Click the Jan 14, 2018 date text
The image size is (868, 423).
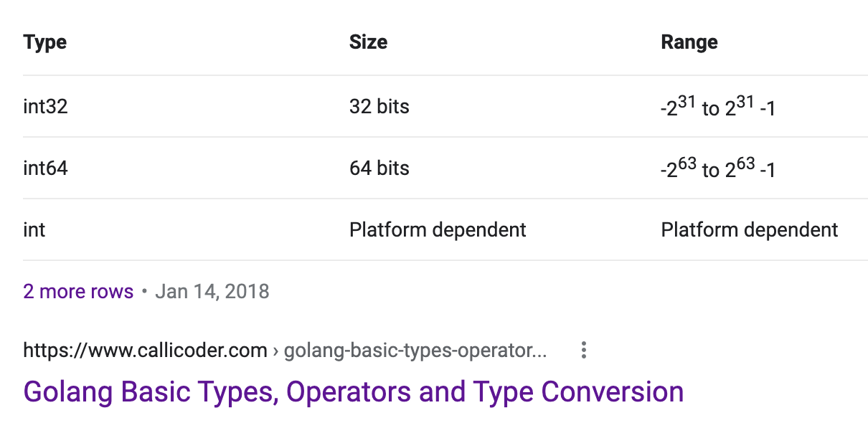tap(212, 291)
